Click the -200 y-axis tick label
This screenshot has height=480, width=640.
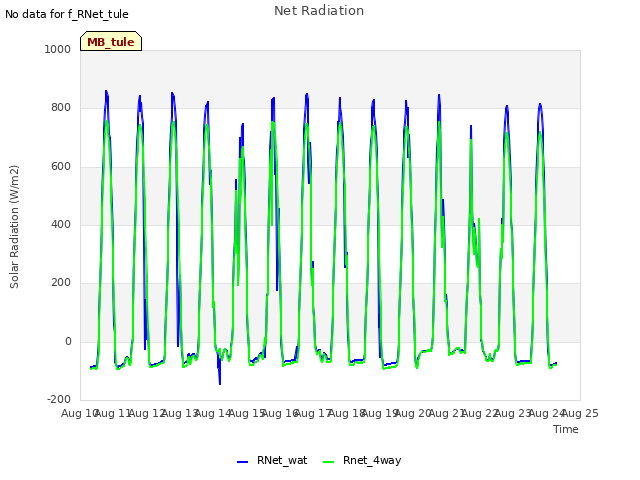click(59, 399)
